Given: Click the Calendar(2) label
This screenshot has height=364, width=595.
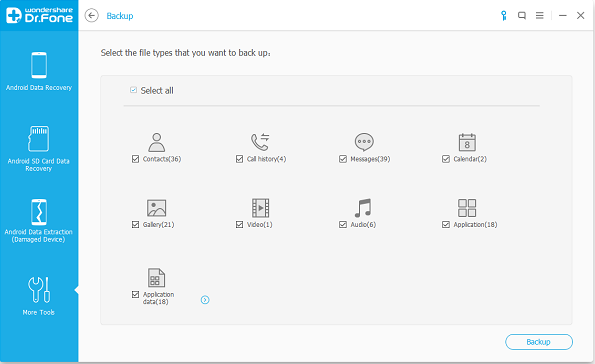Looking at the screenshot, I should click(470, 159).
